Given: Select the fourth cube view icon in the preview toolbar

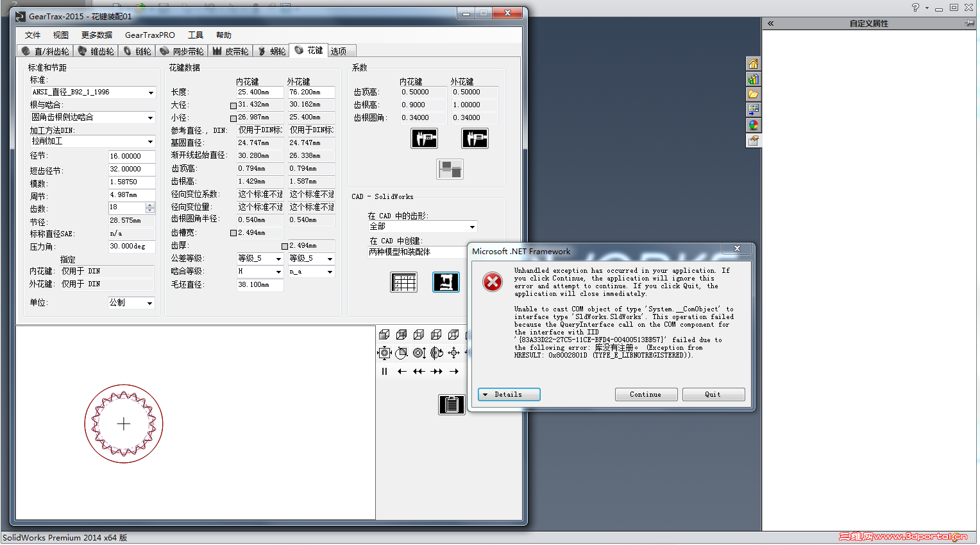Looking at the screenshot, I should point(436,334).
